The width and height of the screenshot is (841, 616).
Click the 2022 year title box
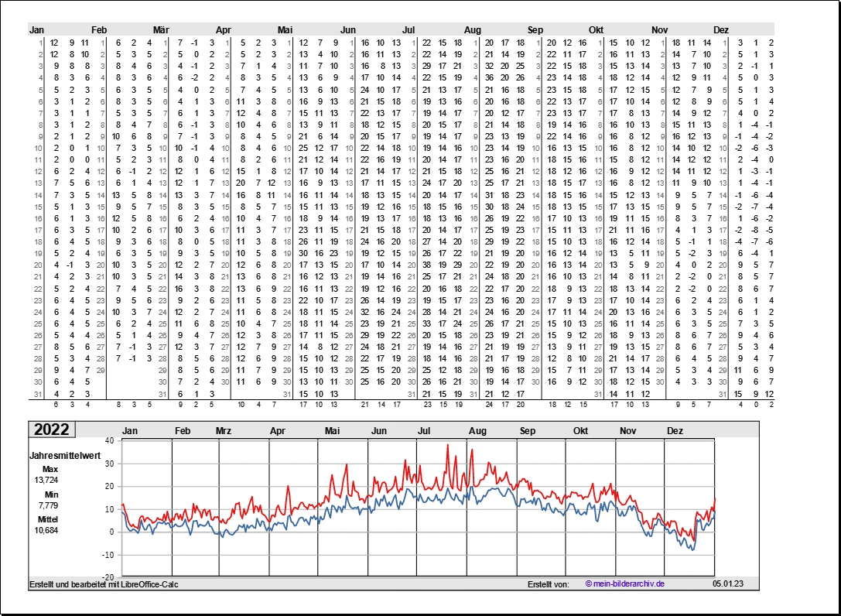coord(51,430)
